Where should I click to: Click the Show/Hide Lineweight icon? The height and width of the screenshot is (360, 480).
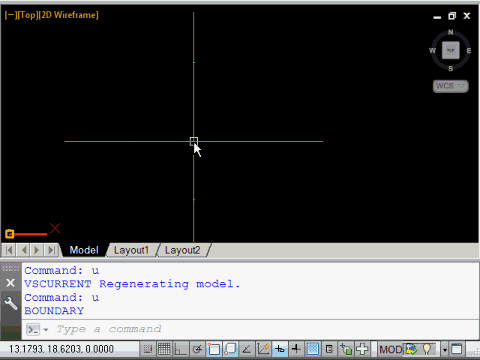(296, 349)
